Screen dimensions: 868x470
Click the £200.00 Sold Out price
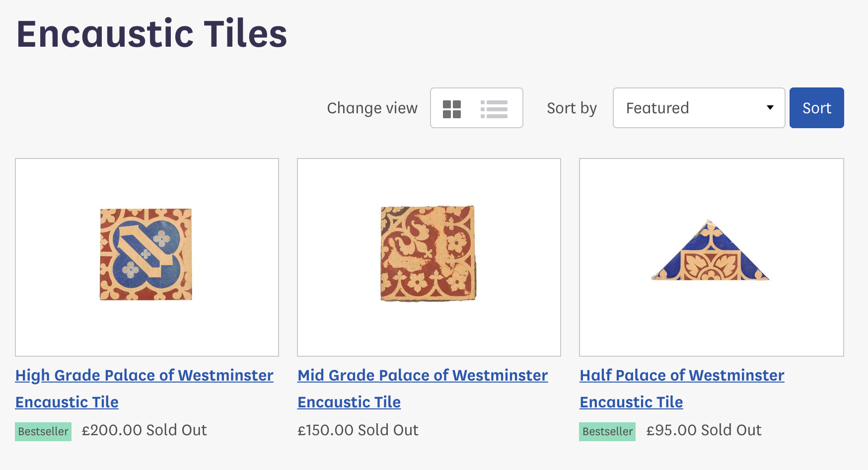144,430
